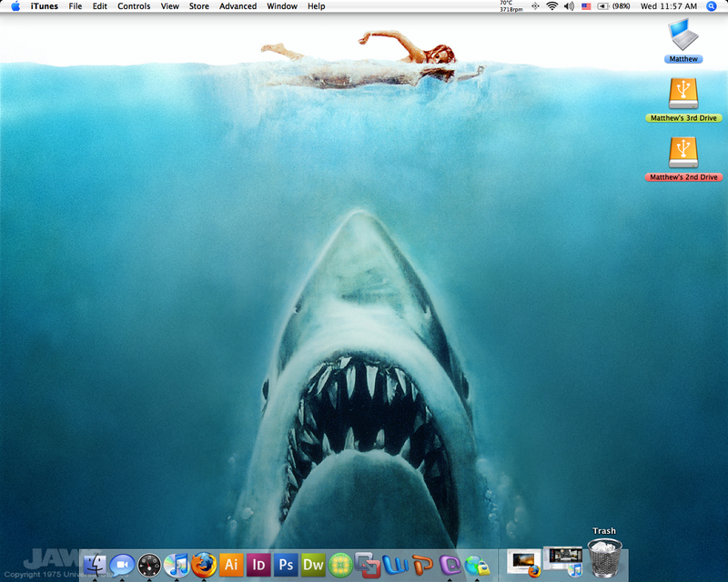This screenshot has width=728, height=582.
Task: Open the Window menu
Action: [x=282, y=6]
